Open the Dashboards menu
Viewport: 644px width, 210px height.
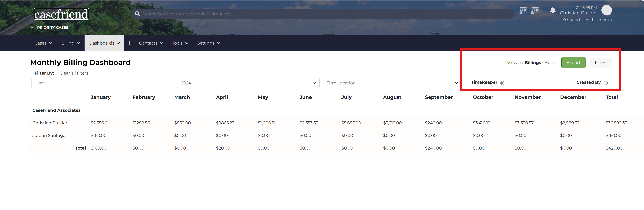pyautogui.click(x=104, y=43)
